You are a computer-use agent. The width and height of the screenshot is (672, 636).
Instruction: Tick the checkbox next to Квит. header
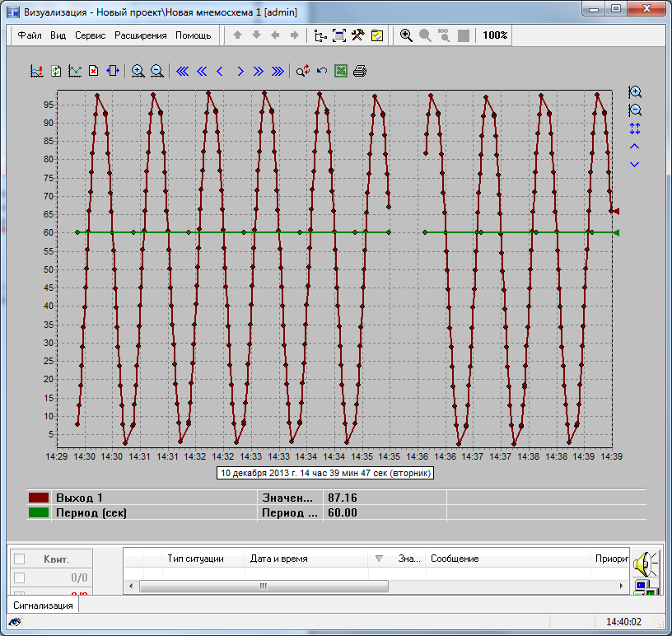20,559
